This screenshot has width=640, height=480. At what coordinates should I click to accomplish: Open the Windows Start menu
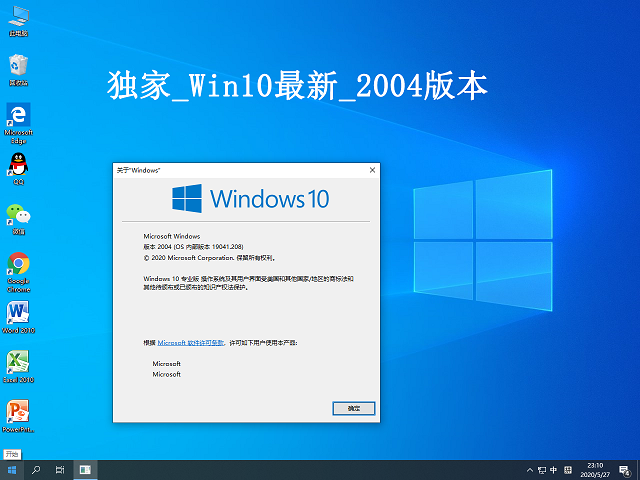12,470
